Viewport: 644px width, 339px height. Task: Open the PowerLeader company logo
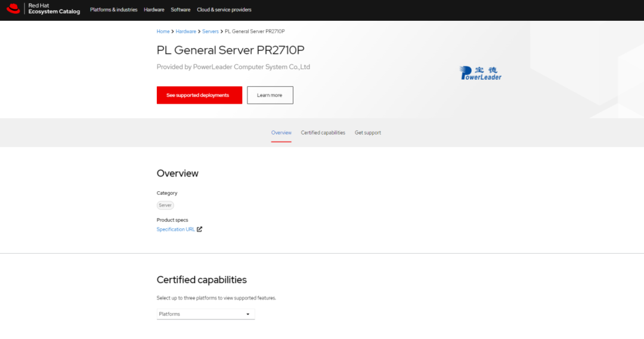[481, 73]
